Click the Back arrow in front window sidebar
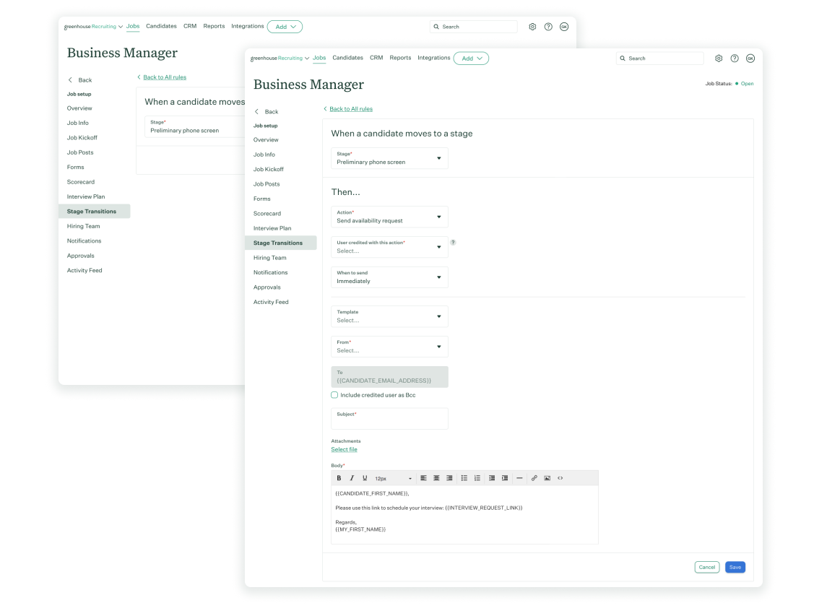The width and height of the screenshot is (840, 616). [x=256, y=111]
